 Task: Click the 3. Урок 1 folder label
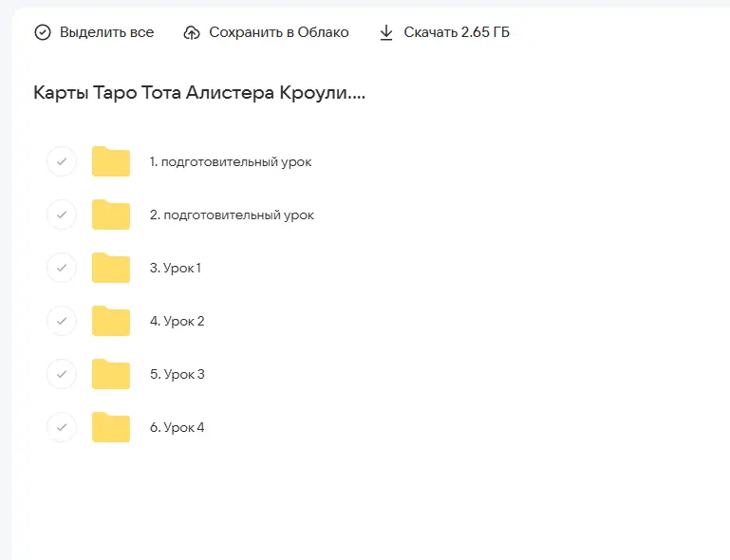pyautogui.click(x=175, y=269)
